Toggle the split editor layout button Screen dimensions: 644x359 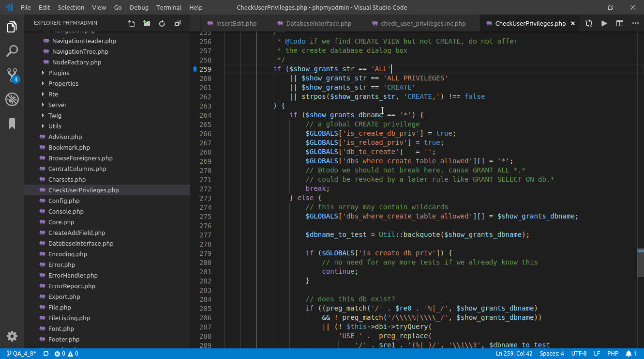619,23
